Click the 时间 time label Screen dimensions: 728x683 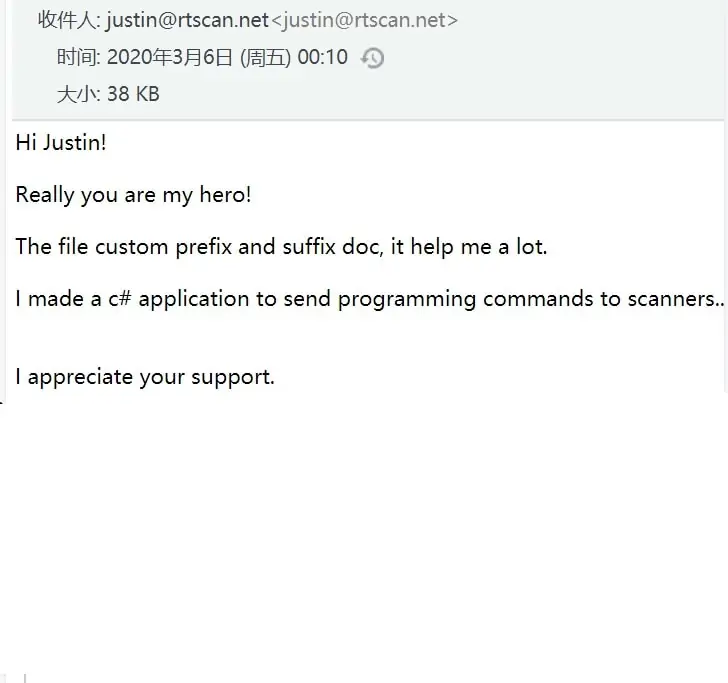[78, 57]
